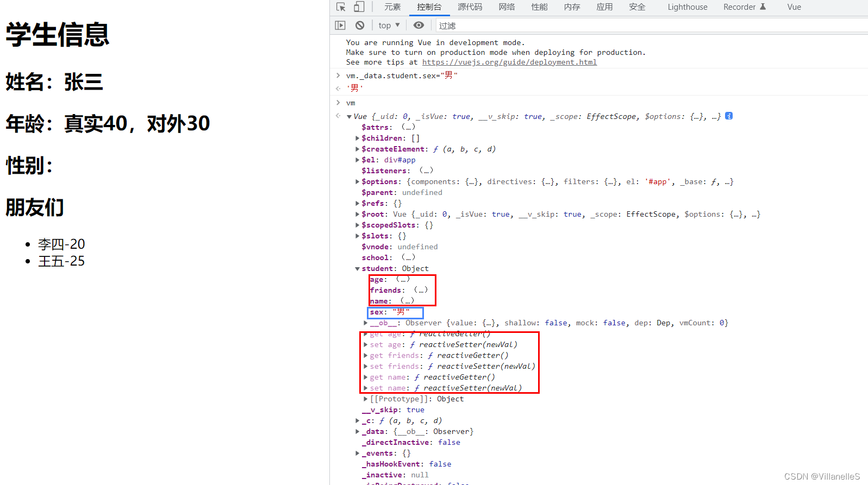Click the 李四-20 list item
Viewport: 868px width, 485px height.
[x=61, y=244]
